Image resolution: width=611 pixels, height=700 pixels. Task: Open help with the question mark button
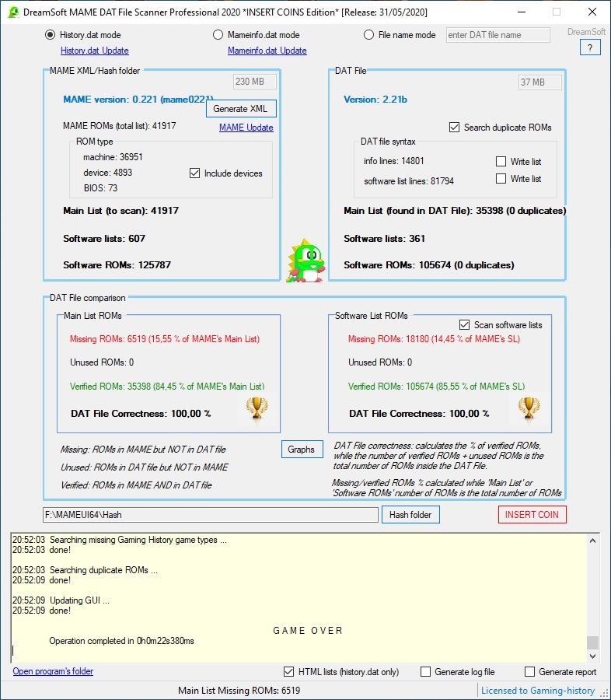click(590, 47)
